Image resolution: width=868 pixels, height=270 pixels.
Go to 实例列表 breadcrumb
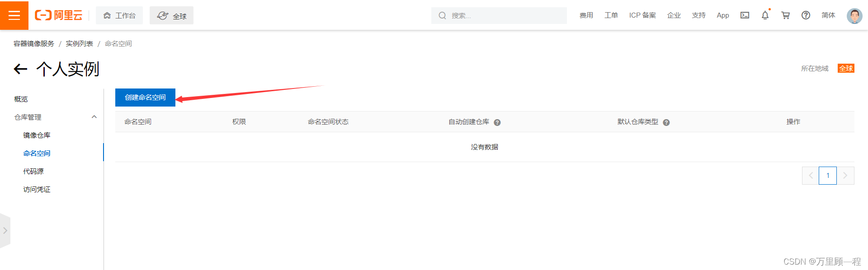(x=80, y=44)
